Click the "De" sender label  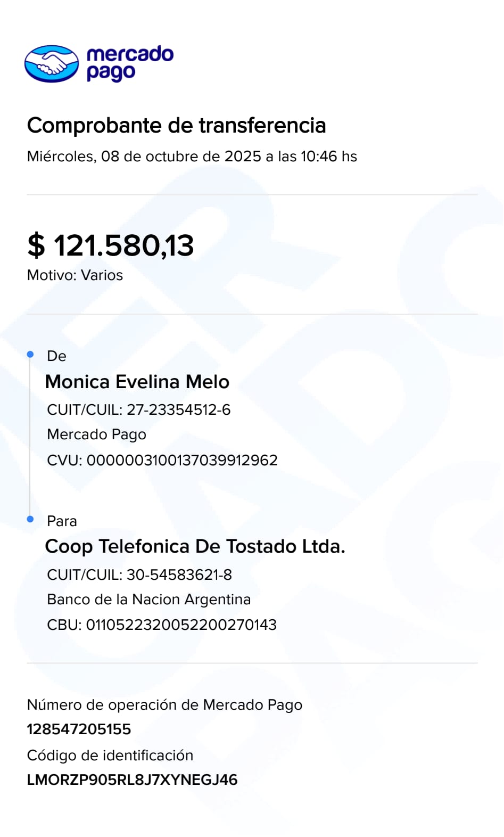pos(56,356)
